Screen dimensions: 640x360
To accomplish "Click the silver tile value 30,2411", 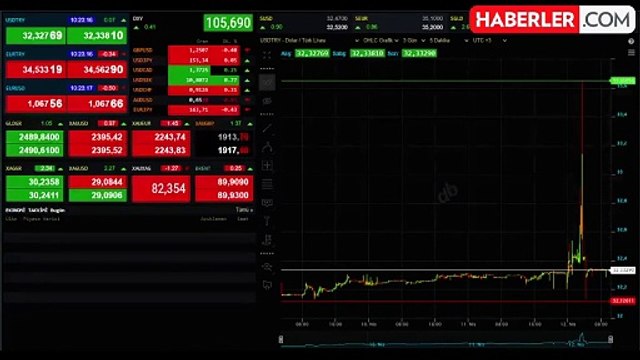I will 35,195.
